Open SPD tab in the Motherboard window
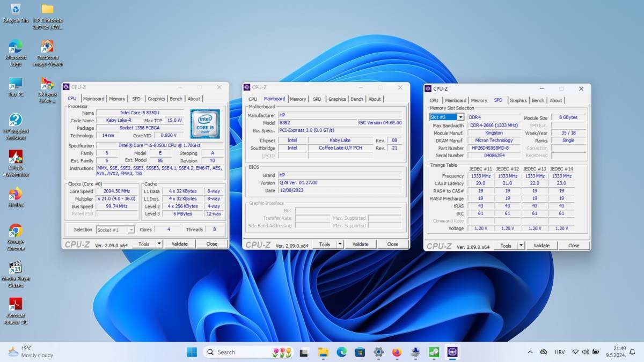 317,99
